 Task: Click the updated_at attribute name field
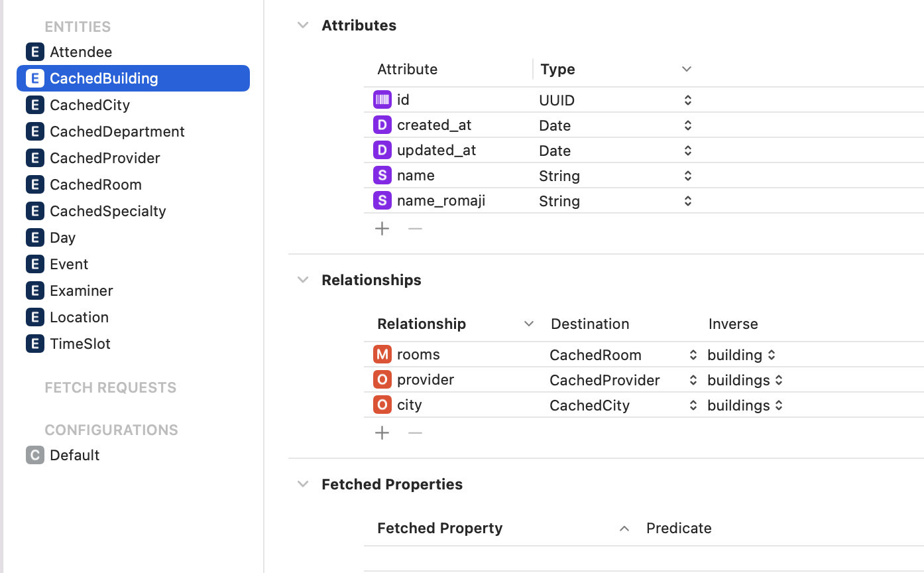pos(436,151)
